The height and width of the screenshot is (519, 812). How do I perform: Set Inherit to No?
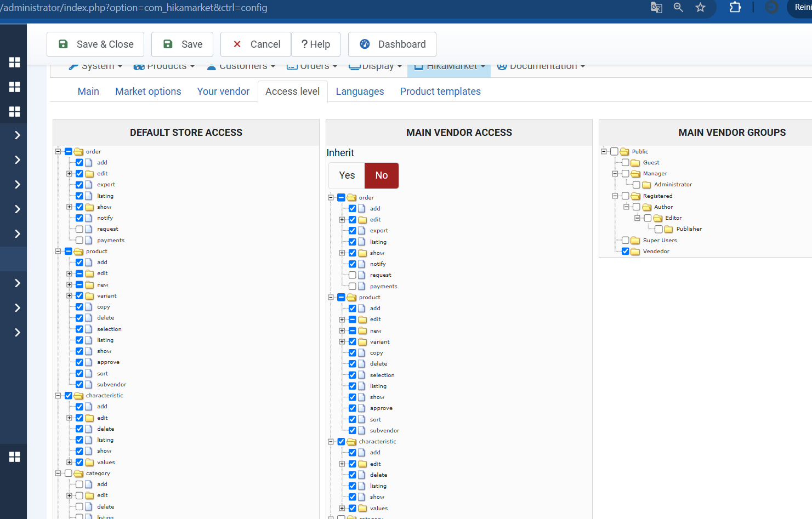[x=382, y=175]
